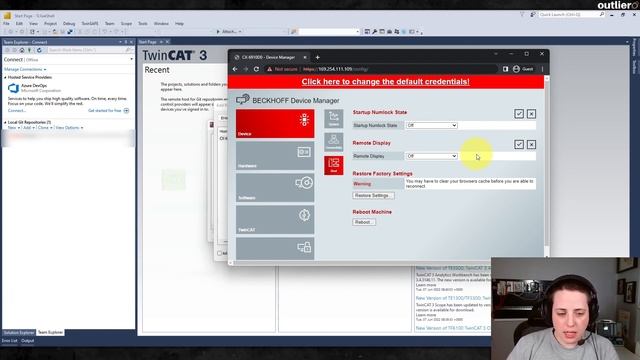640x360 pixels.
Task: Open the browser three-dot menu
Action: coord(542,69)
